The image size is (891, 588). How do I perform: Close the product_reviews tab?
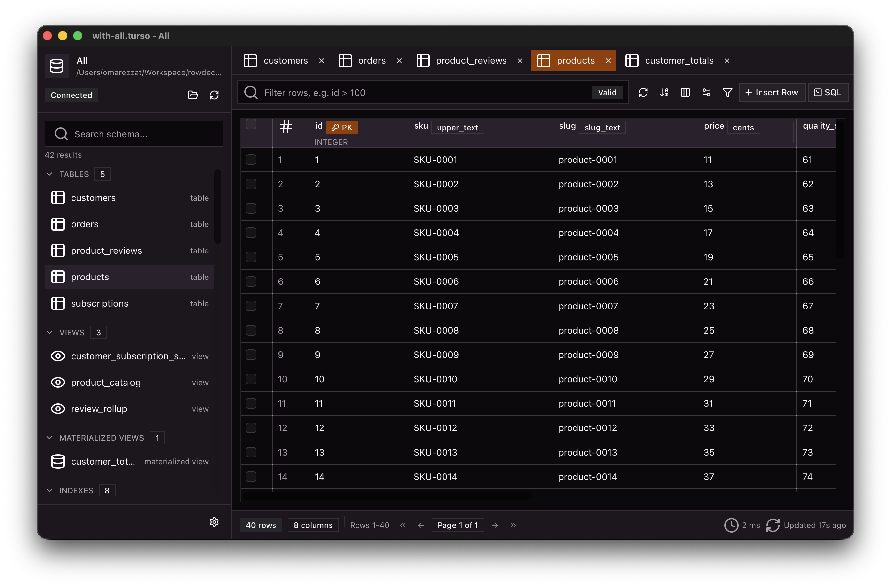(x=520, y=61)
